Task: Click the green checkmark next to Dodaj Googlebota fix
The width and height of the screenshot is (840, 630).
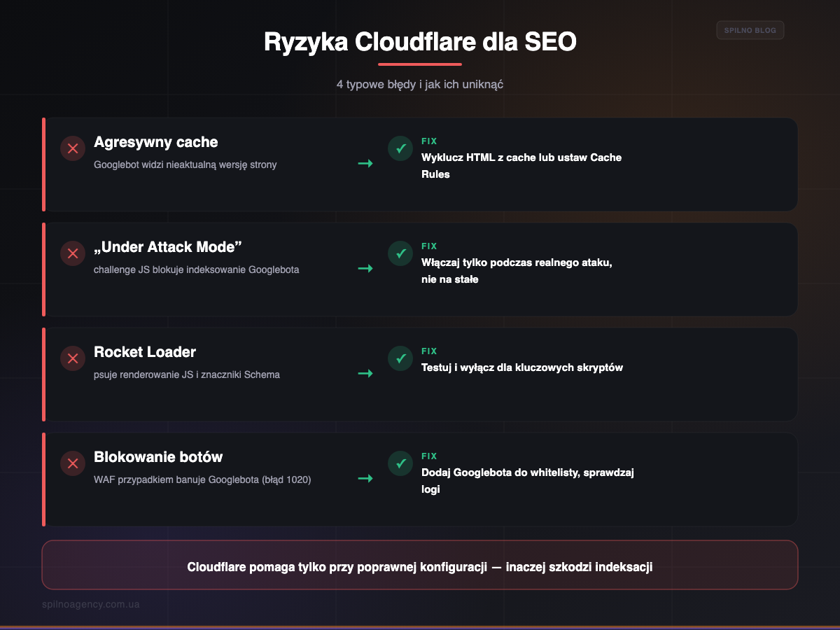Action: [x=400, y=463]
